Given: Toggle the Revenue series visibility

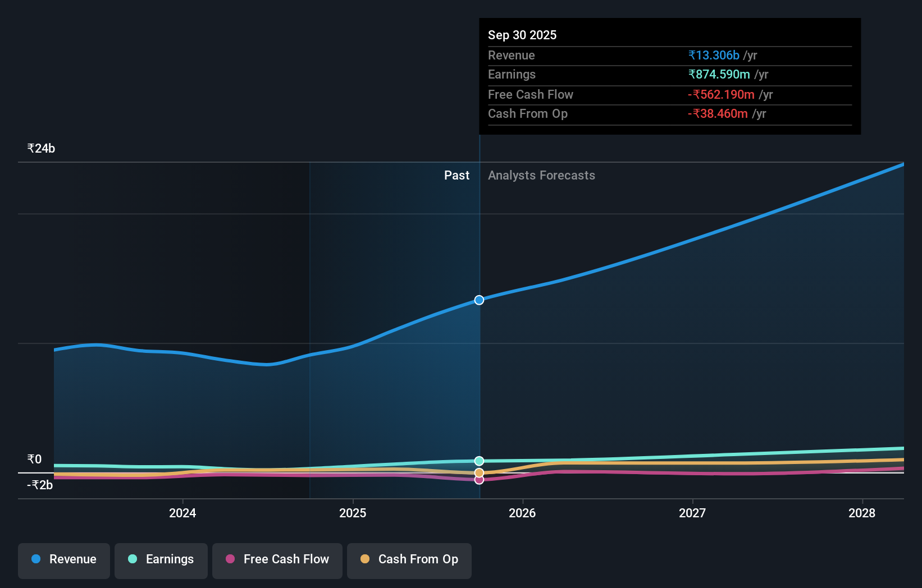Looking at the screenshot, I should click(x=63, y=560).
